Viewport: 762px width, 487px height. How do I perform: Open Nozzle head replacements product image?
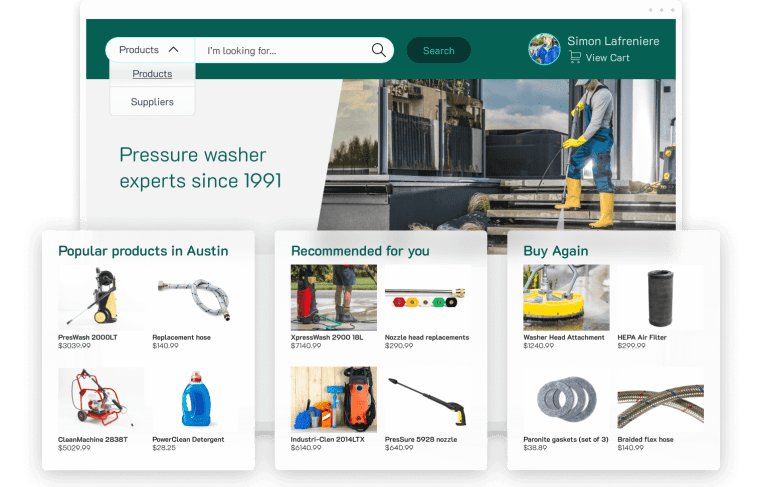pos(427,297)
